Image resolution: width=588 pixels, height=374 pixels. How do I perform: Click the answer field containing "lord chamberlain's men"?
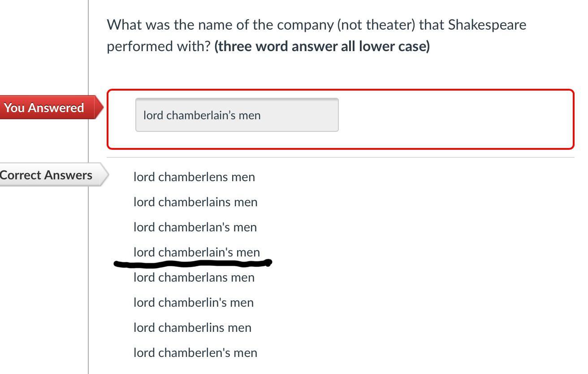(x=237, y=115)
